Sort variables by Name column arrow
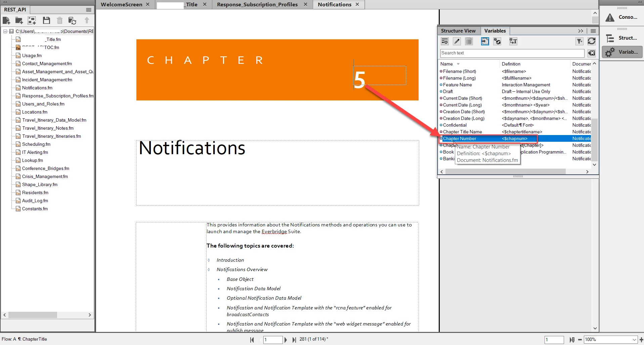Image resolution: width=644 pixels, height=345 pixels. click(458, 64)
